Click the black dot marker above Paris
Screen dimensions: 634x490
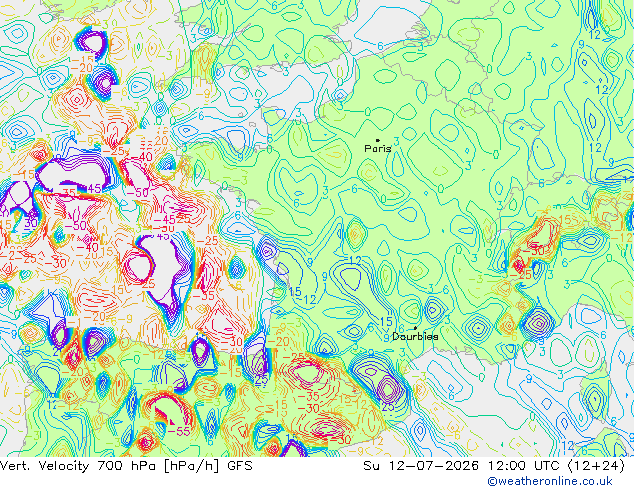pos(378,140)
